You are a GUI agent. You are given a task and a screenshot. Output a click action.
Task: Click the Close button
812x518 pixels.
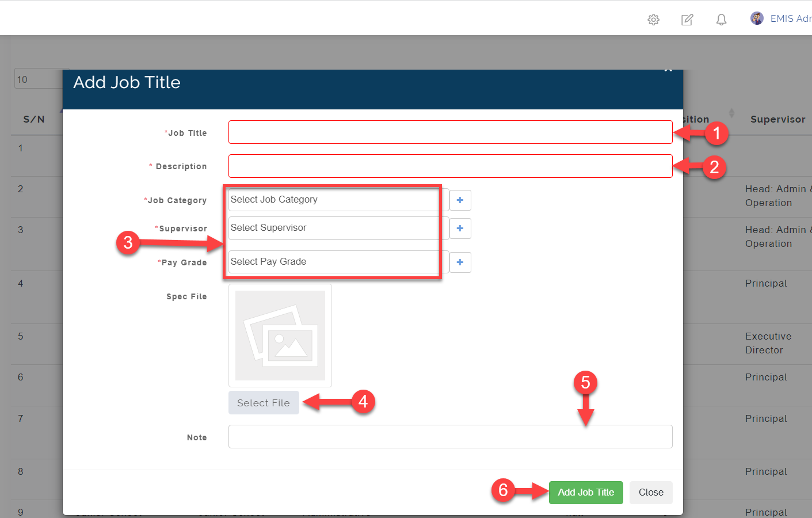click(651, 493)
